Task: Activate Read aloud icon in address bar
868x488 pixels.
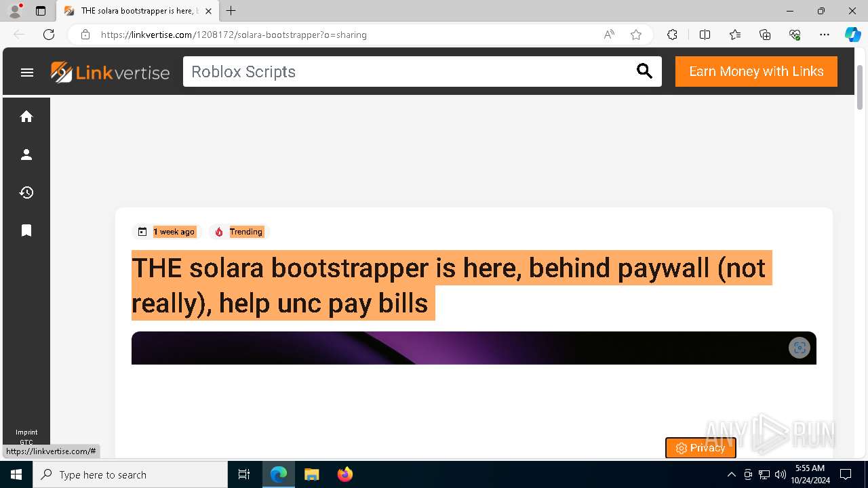Action: point(609,35)
